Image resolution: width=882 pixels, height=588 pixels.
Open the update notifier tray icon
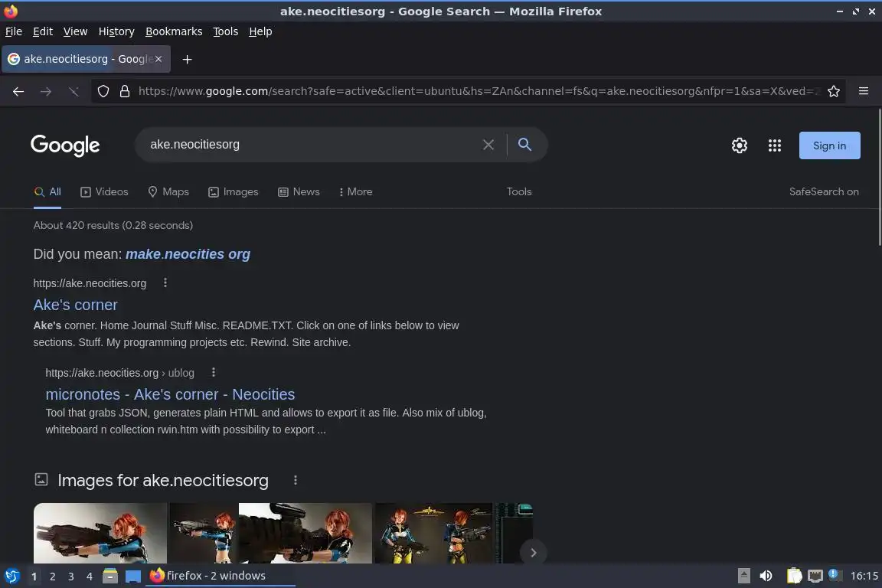(x=835, y=575)
